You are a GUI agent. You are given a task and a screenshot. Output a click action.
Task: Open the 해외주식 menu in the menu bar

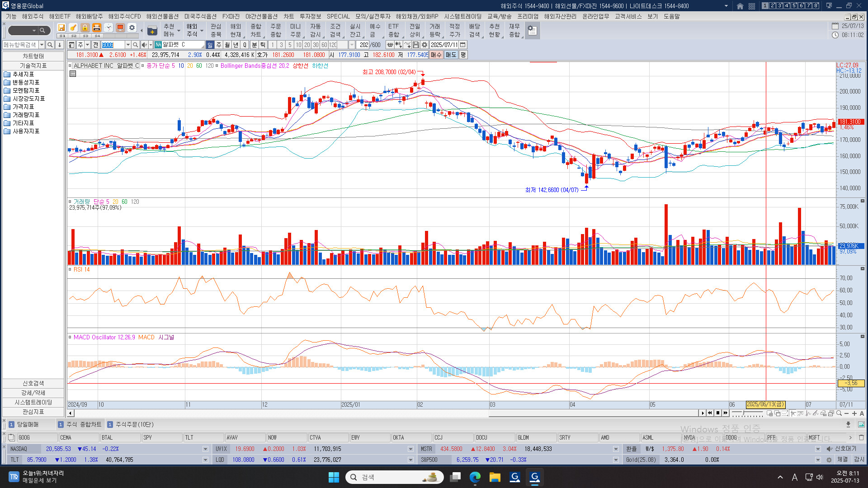pos(33,16)
